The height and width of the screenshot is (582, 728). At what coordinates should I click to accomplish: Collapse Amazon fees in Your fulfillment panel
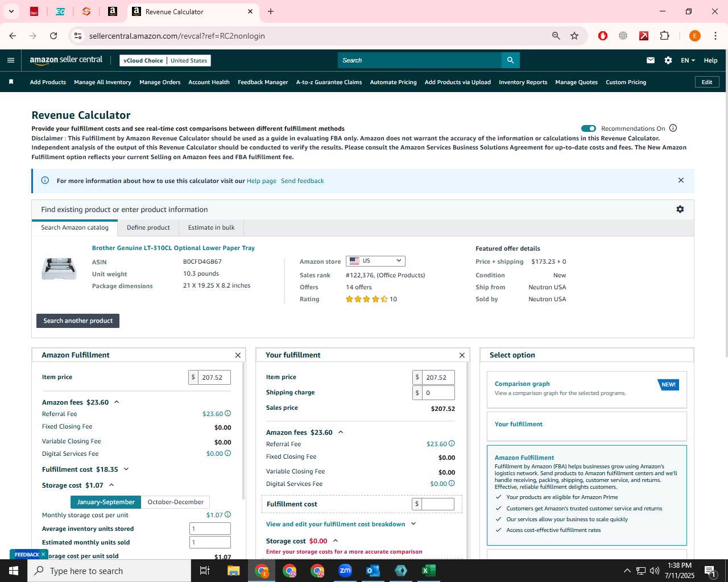pyautogui.click(x=341, y=432)
